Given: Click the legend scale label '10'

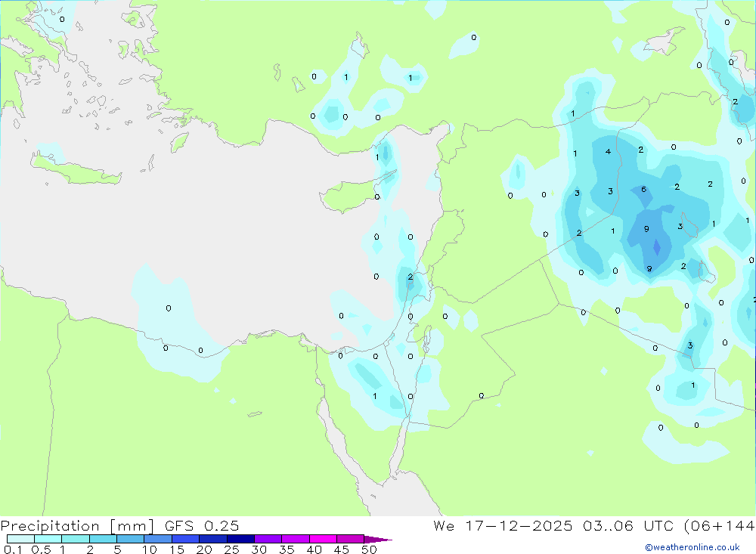Looking at the screenshot, I should (x=150, y=549).
